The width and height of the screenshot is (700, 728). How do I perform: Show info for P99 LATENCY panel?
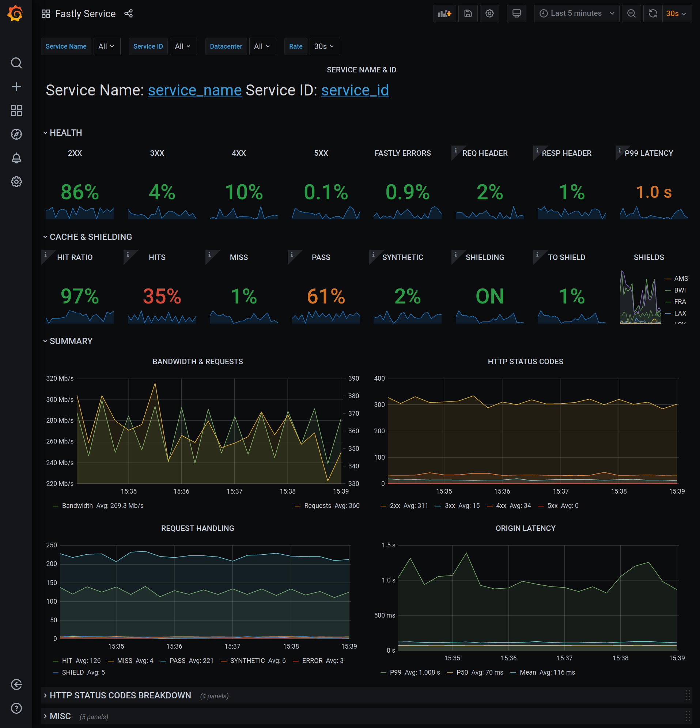point(620,150)
